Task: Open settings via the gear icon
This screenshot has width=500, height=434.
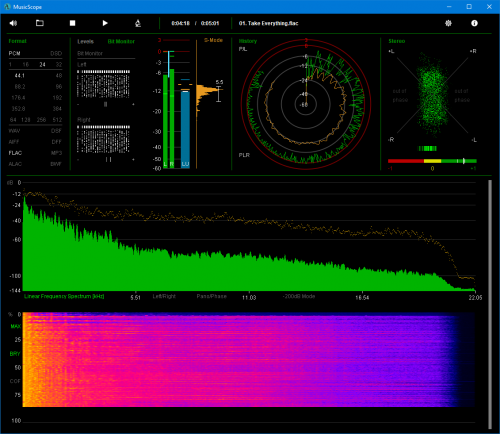Action: click(448, 23)
